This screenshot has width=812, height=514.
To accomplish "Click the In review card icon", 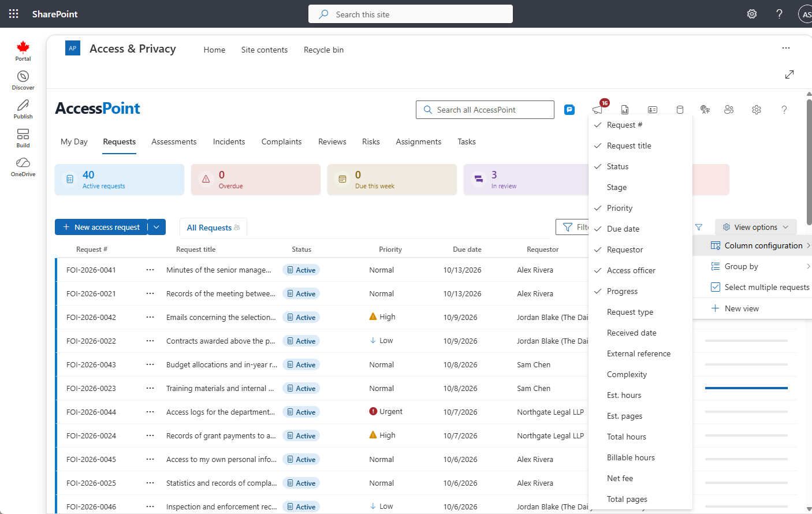I will [x=479, y=180].
